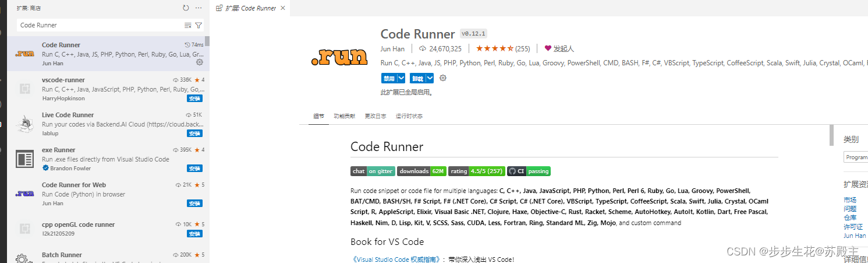
Task: Close the Code Runner editor tab
Action: pyautogui.click(x=283, y=8)
